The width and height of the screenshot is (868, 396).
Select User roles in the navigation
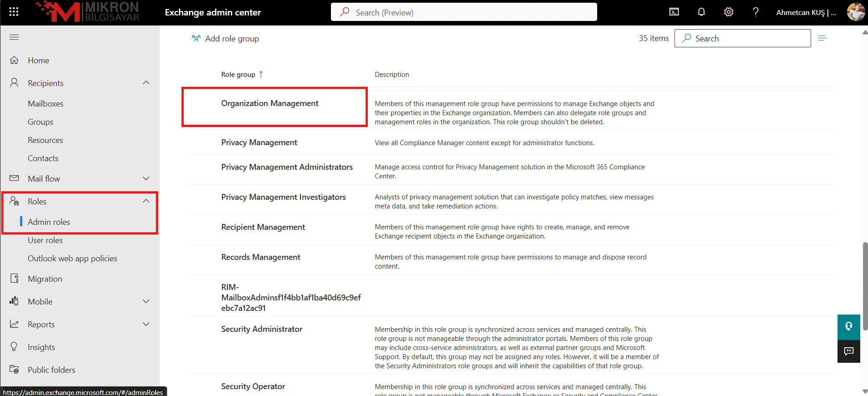point(45,240)
